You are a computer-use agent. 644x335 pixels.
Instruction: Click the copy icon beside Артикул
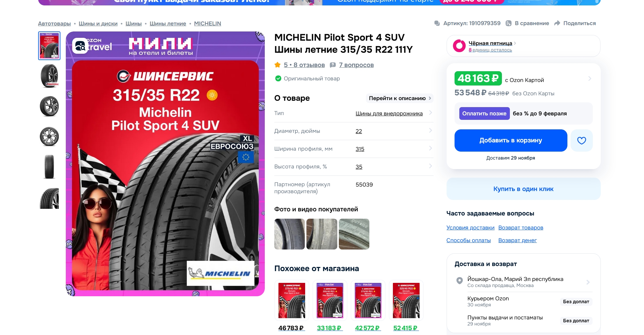point(437,23)
